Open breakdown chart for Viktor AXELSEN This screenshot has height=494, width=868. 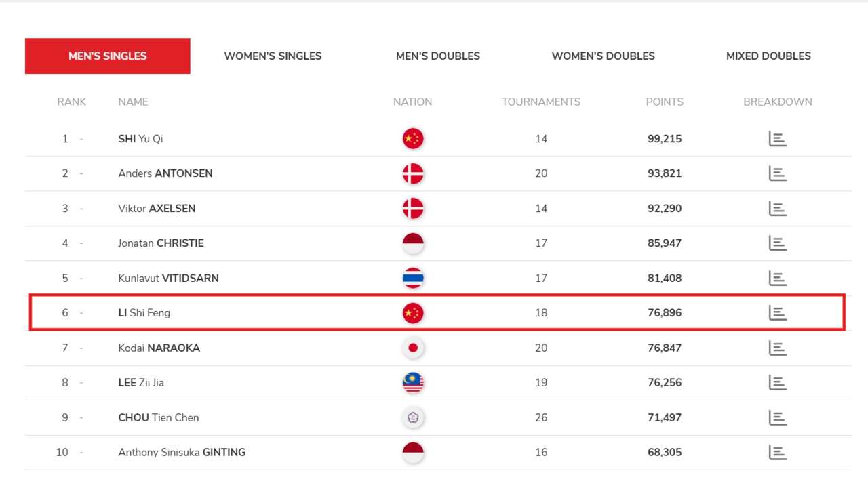777,209
